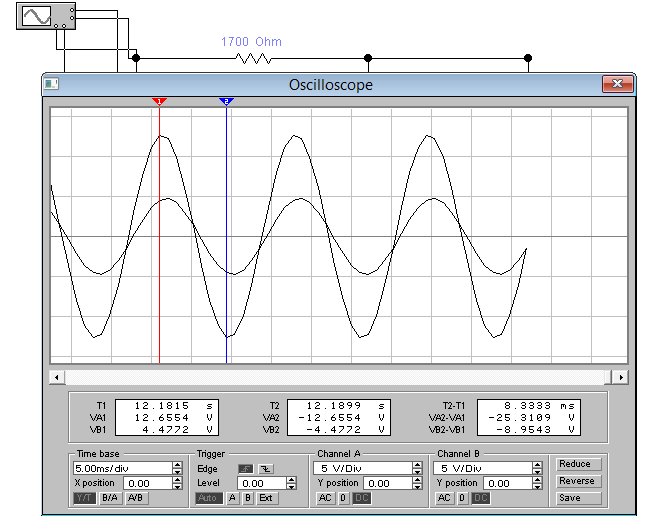Select red cursor 1 marker

[x=159, y=102]
